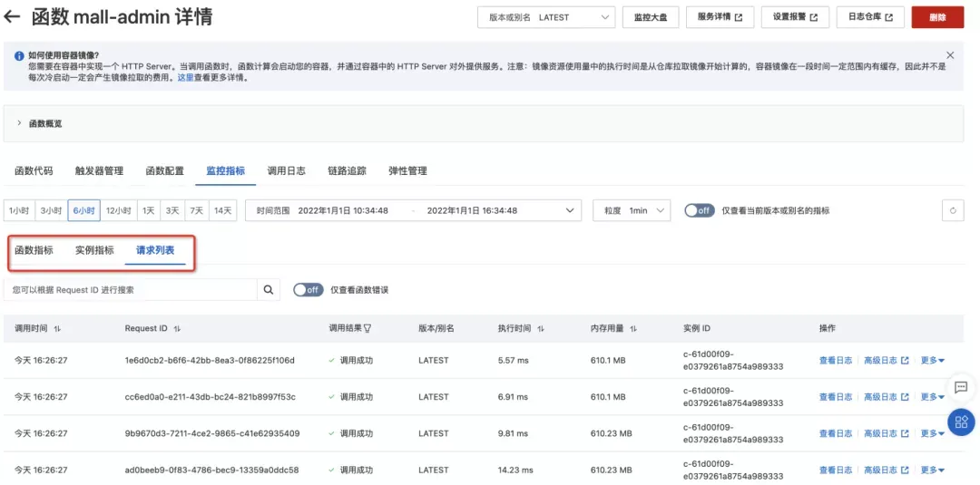This screenshot has width=980, height=485.
Task: Open the chat feedback floating icon
Action: point(961,387)
